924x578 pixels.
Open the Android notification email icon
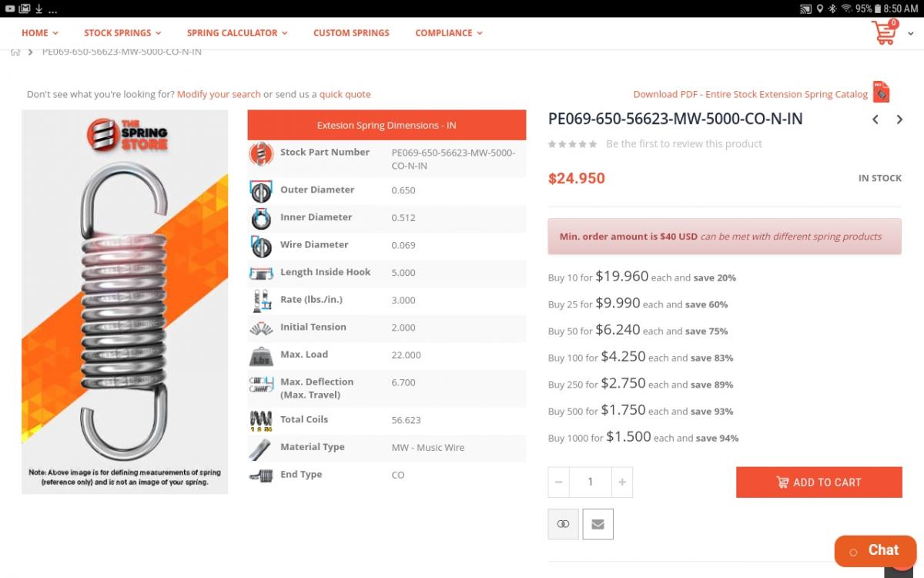tap(25, 8)
